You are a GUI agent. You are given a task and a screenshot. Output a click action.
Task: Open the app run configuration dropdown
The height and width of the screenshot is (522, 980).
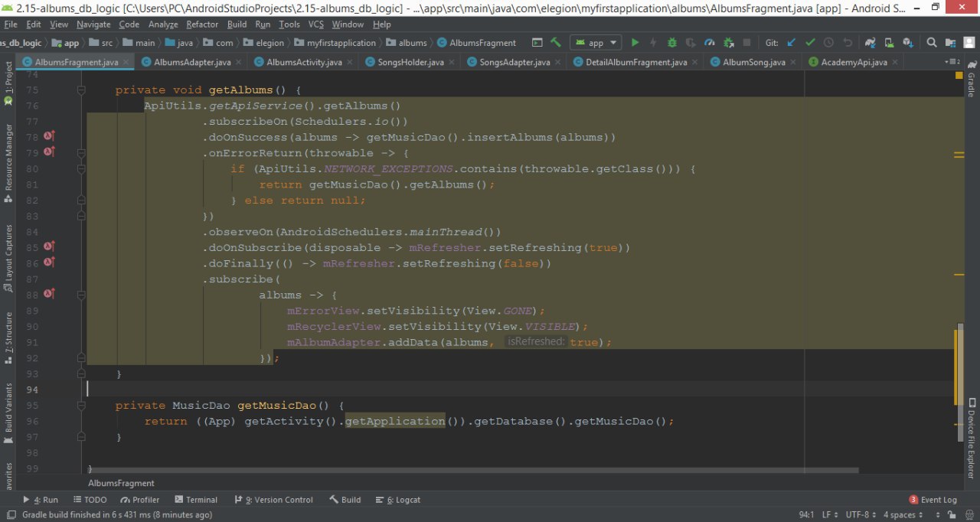tap(596, 43)
